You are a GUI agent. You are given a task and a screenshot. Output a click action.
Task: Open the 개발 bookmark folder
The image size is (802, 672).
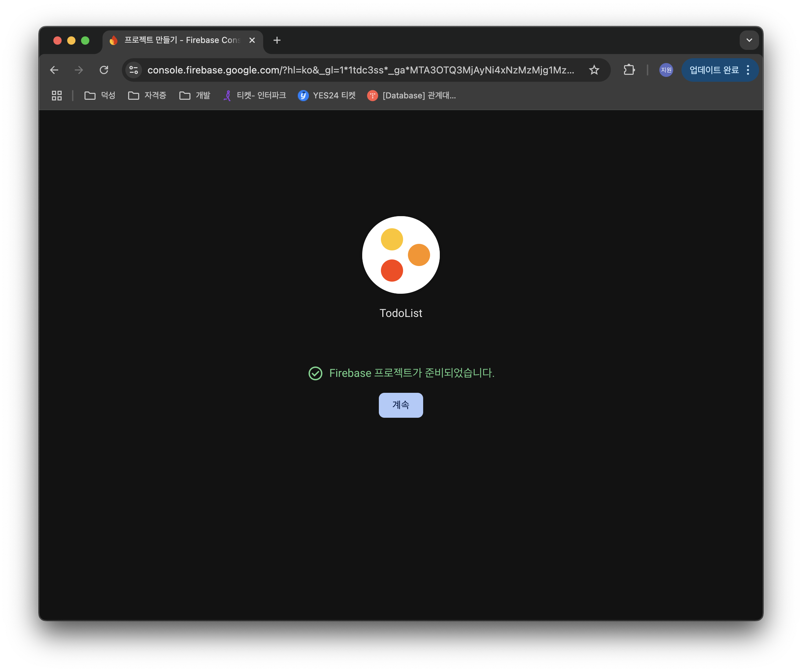(x=195, y=96)
